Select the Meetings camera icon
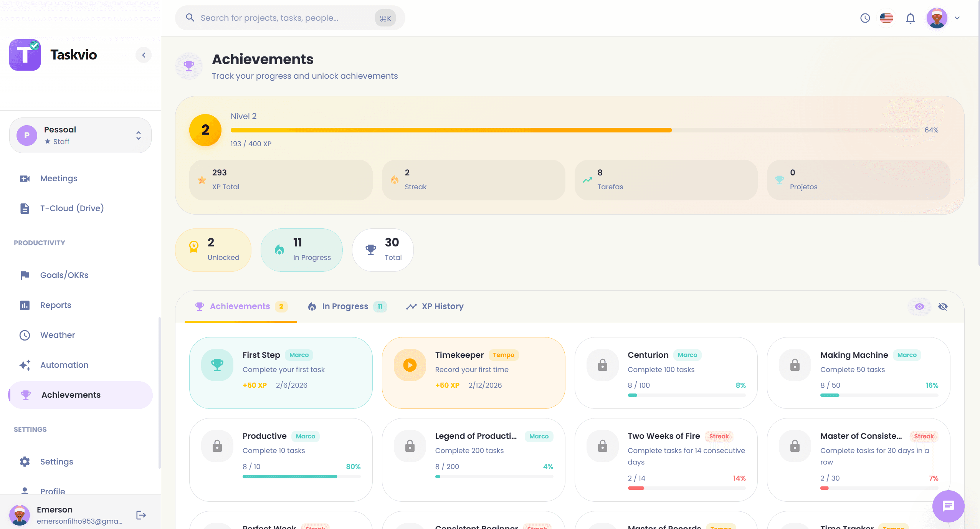 25,178
